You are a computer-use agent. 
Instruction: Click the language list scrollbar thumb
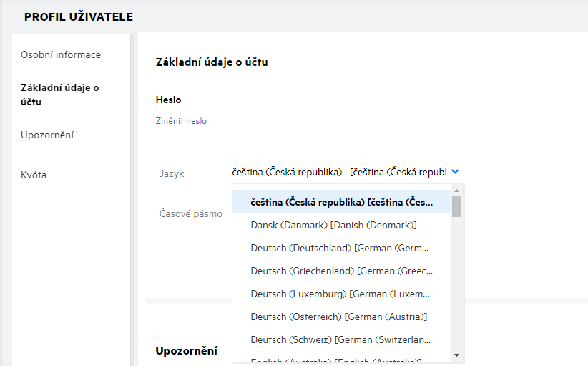click(456, 207)
